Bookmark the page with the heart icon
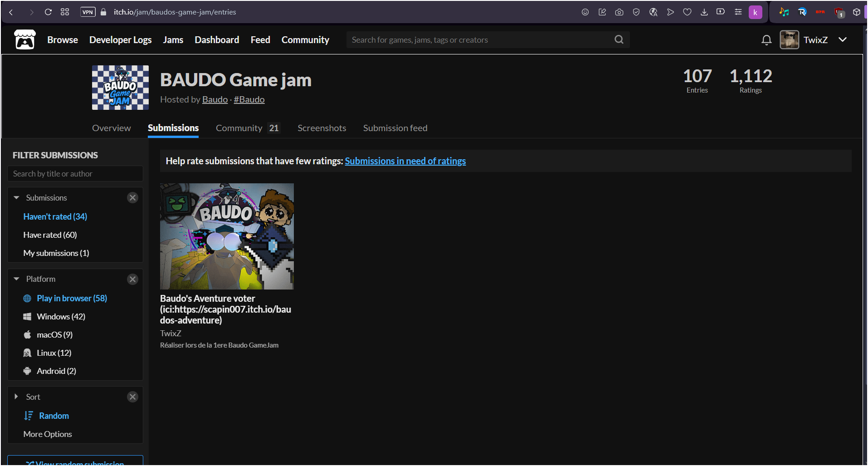This screenshot has width=868, height=466. tap(687, 12)
